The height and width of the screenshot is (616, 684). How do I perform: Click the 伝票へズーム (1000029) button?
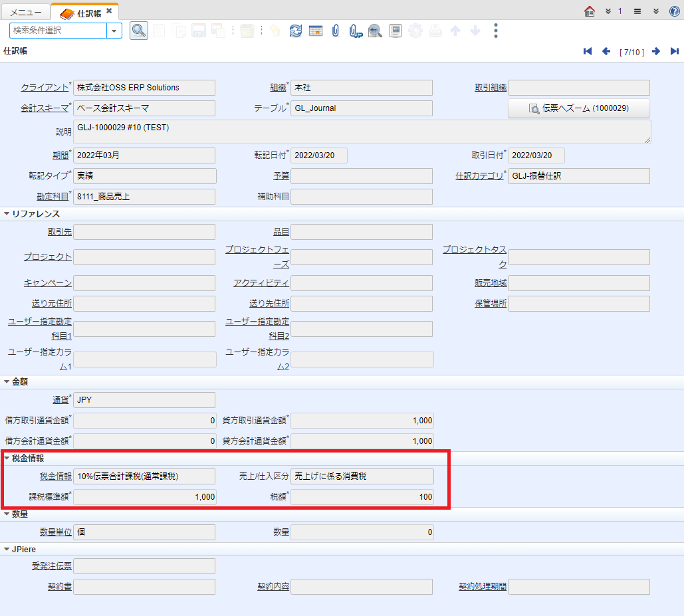click(579, 108)
